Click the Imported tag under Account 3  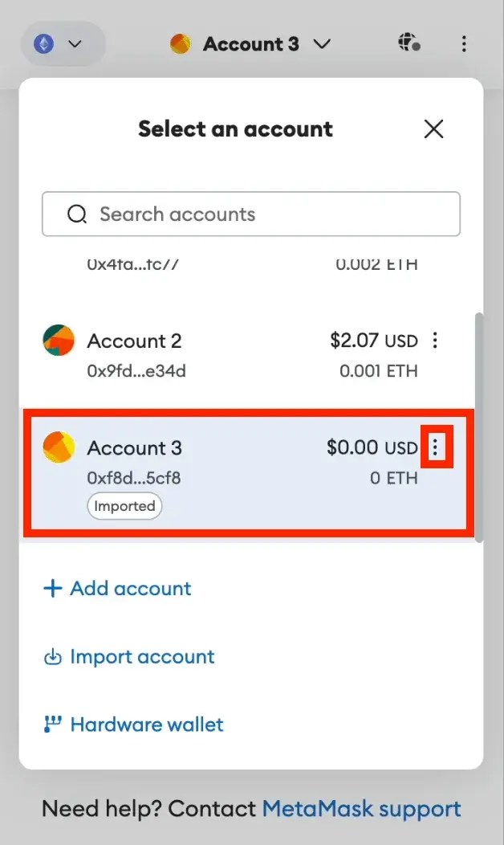click(x=124, y=506)
